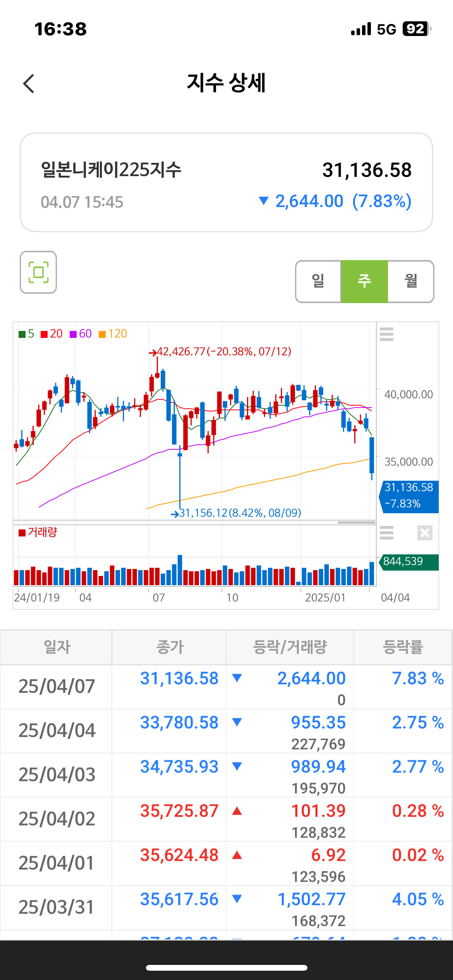The width and height of the screenshot is (453, 980).
Task: Click the chart horizontal scrollbar handle
Action: [x=356, y=523]
